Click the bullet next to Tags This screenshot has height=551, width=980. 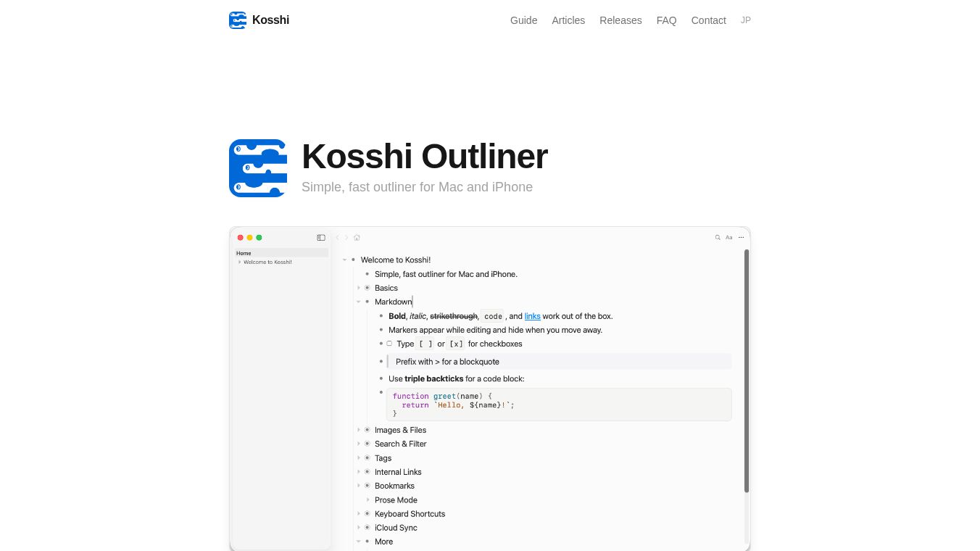[367, 458]
